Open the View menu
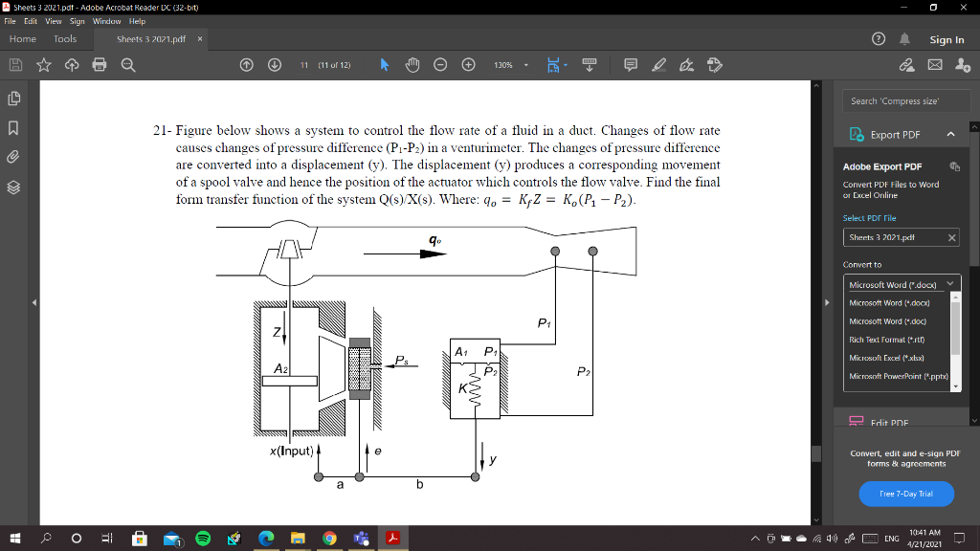Image resolution: width=980 pixels, height=551 pixels. point(54,20)
